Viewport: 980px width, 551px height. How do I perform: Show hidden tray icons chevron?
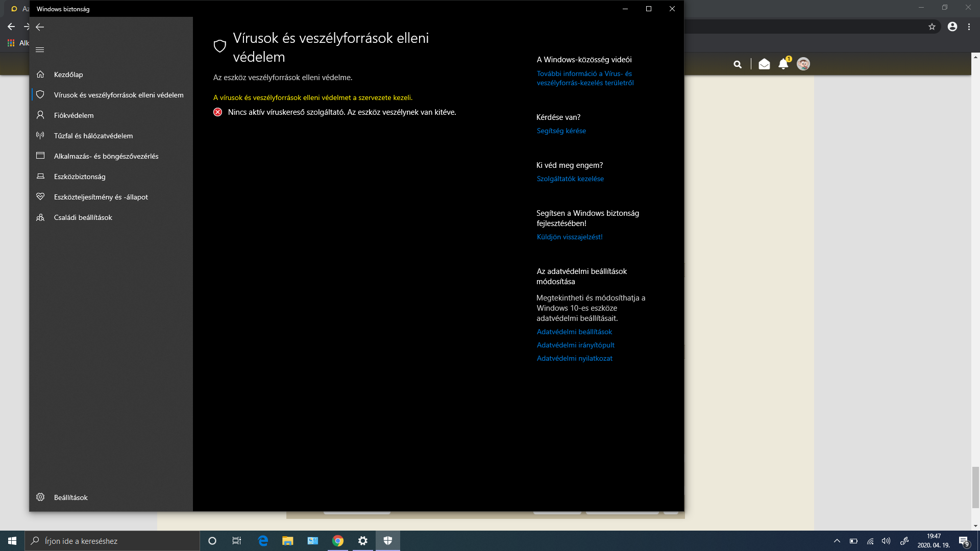[837, 541]
